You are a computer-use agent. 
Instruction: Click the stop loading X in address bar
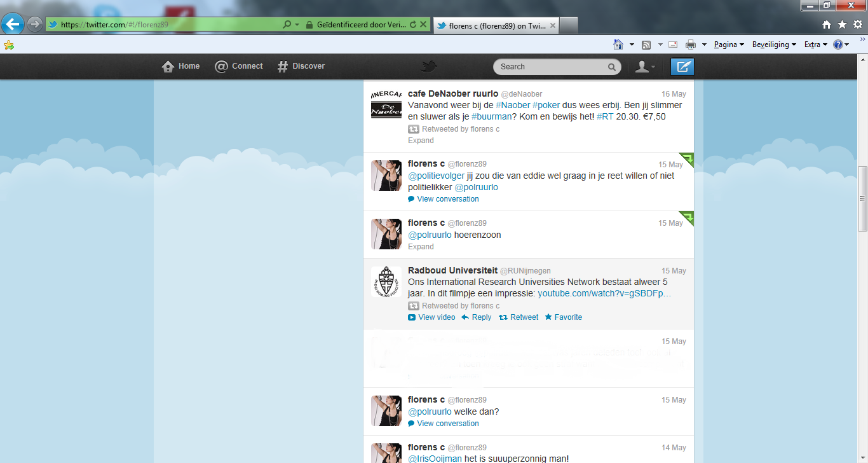[424, 25]
